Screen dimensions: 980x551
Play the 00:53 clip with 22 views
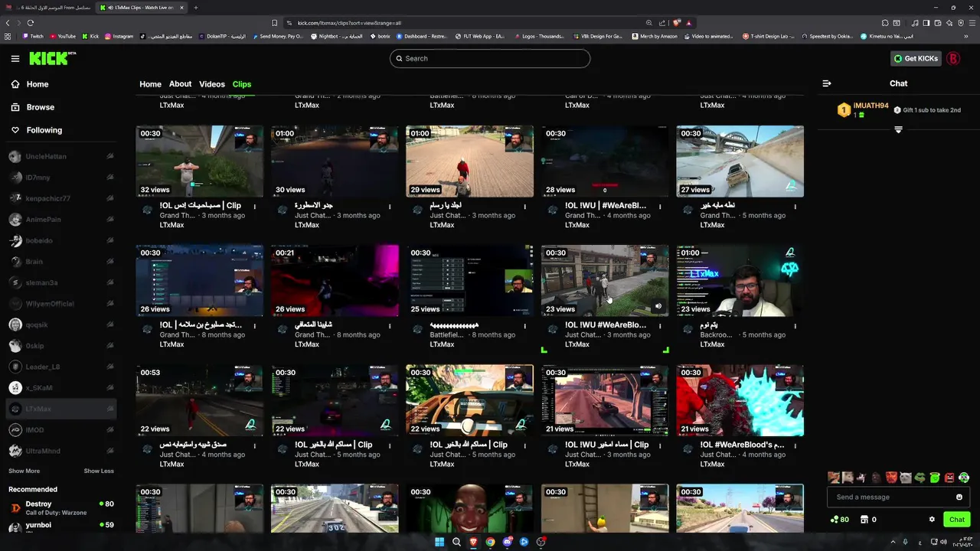coord(199,400)
